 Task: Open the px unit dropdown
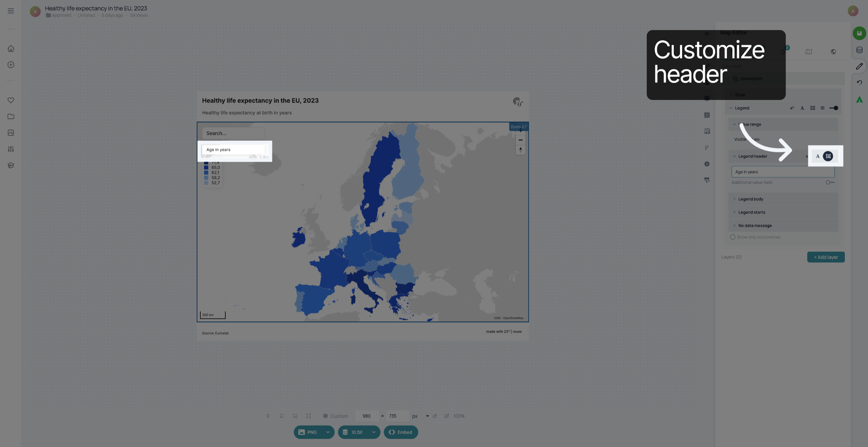click(427, 416)
